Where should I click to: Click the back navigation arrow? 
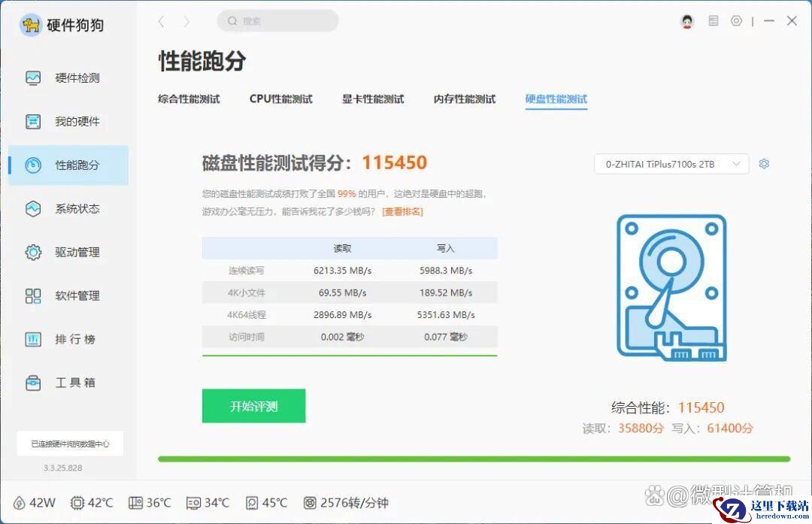pos(161,22)
